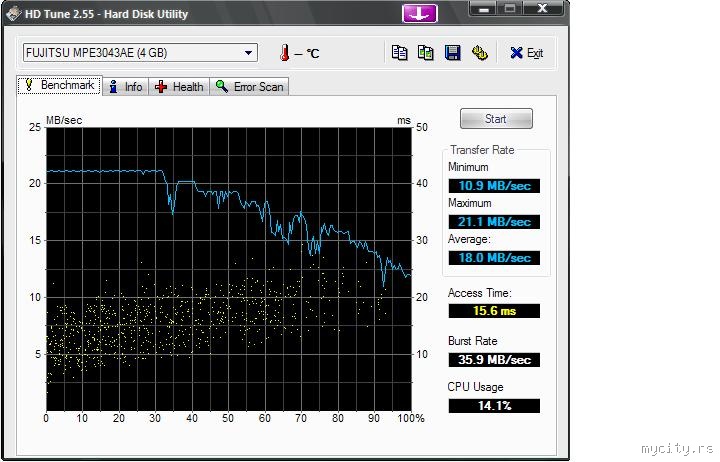Image resolution: width=720 pixels, height=462 pixels.
Task: Click the purple download arrow button
Action: click(420, 13)
